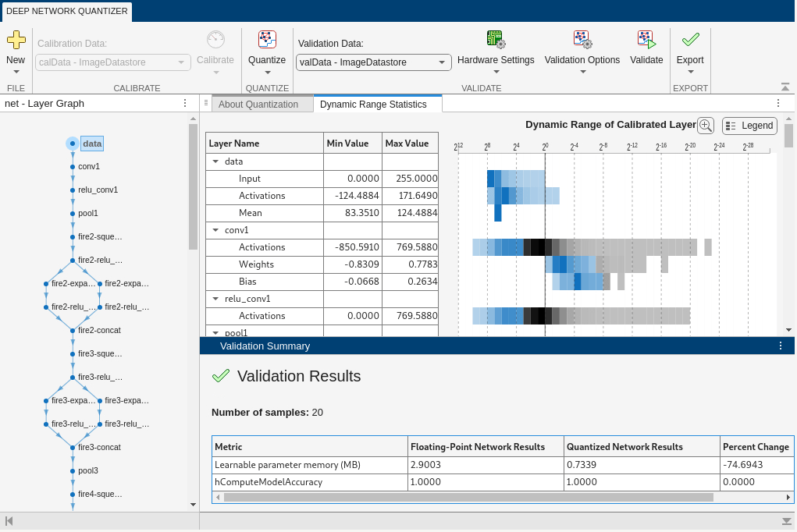Click the Export checkmark icon
This screenshot has height=532, width=797.
[x=690, y=40]
